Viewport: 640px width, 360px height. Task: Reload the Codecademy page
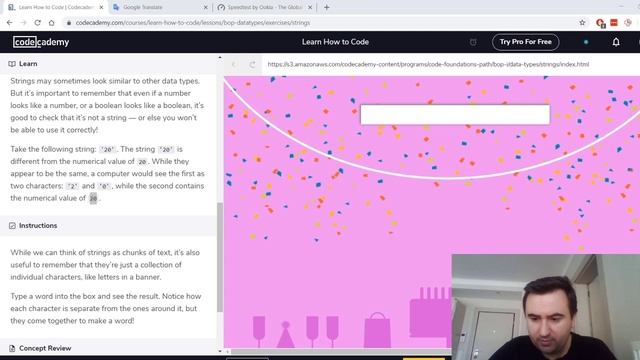coord(38,23)
